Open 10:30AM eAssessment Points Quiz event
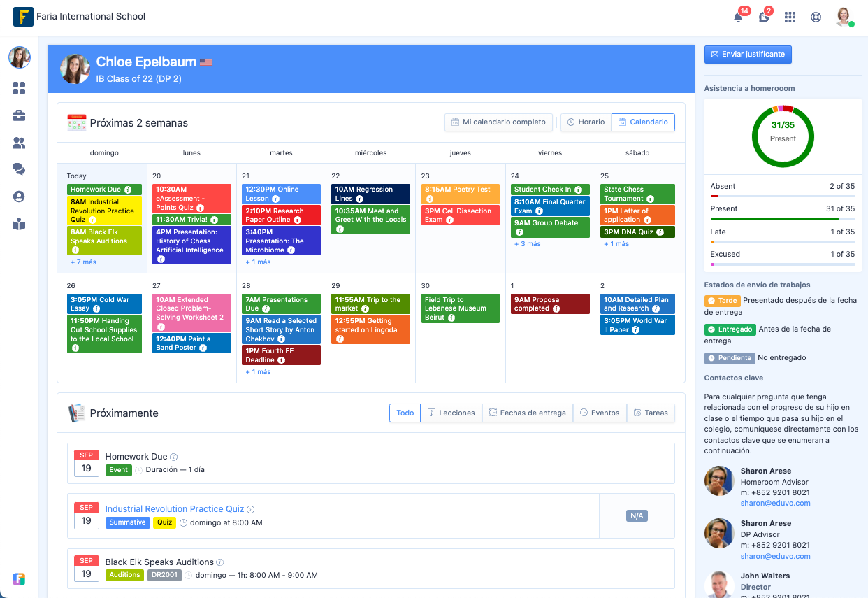Image resolution: width=868 pixels, height=598 pixels. tap(191, 199)
